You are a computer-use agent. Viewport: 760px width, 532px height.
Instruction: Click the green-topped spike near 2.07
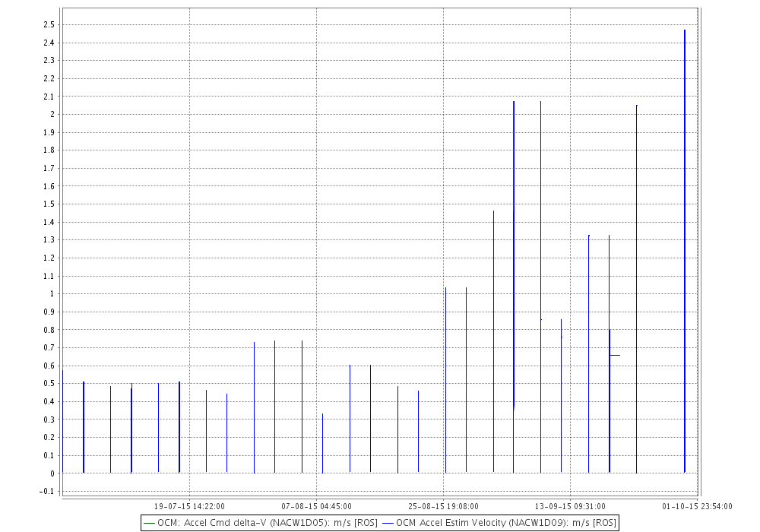click(x=514, y=287)
